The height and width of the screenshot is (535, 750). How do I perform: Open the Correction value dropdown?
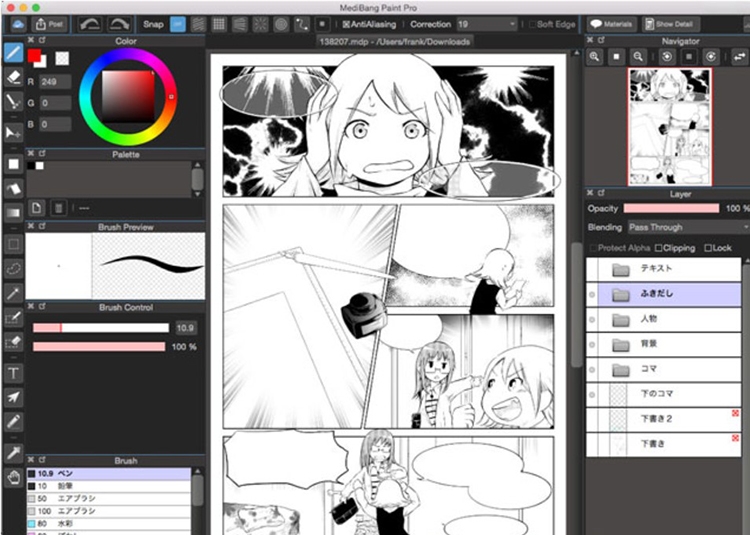point(487,24)
